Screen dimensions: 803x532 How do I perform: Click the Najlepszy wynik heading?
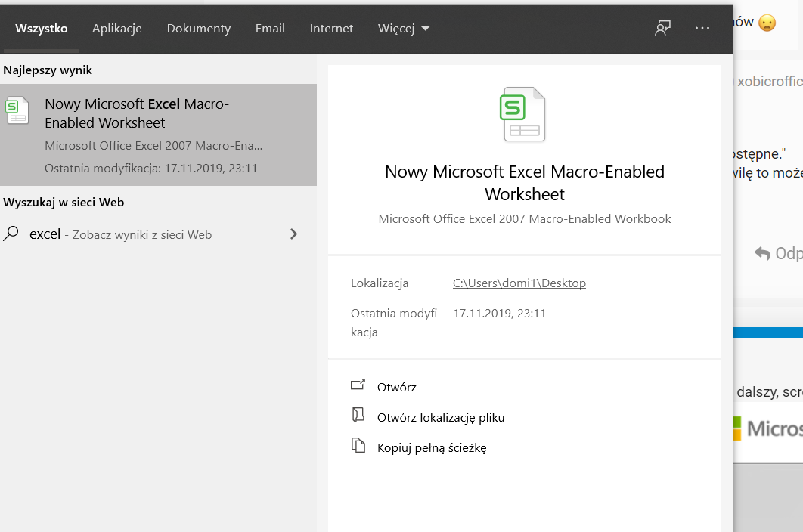pos(48,70)
